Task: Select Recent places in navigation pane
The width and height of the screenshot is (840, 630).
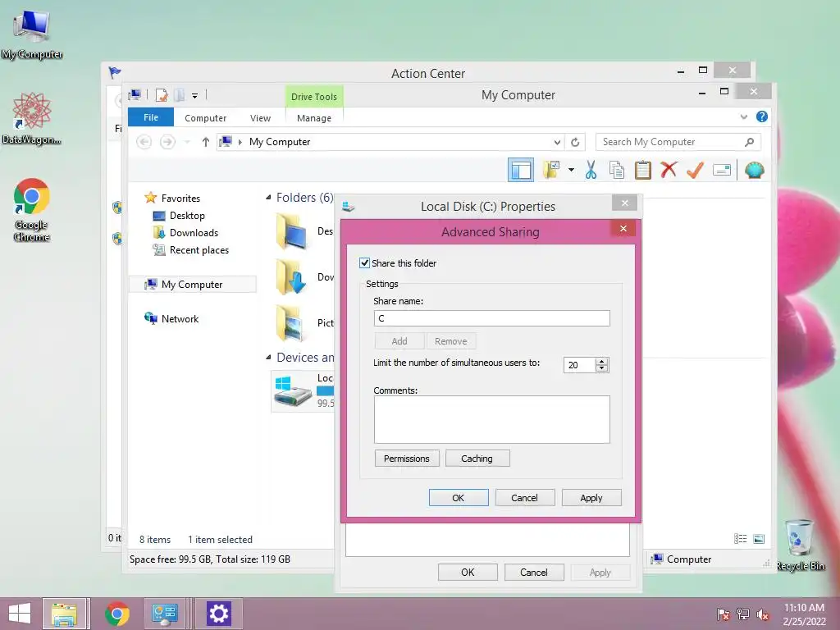Action: (x=199, y=250)
